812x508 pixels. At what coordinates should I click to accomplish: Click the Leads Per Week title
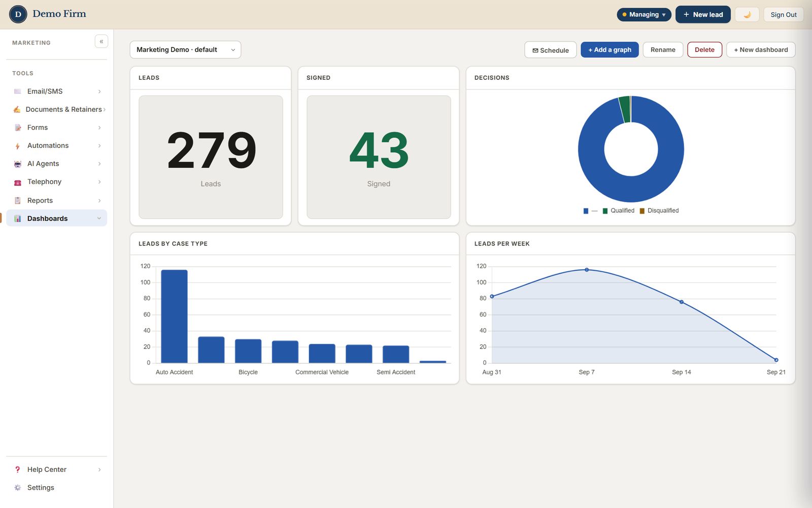tap(502, 244)
